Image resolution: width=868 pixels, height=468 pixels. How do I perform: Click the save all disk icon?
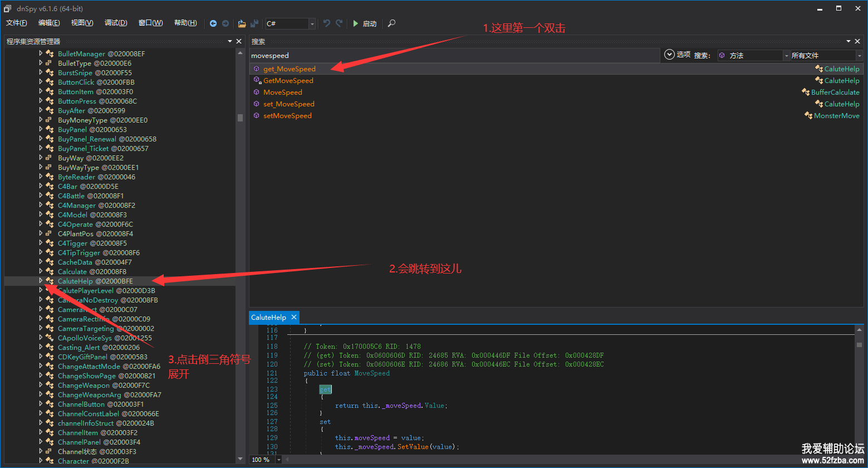pos(254,23)
